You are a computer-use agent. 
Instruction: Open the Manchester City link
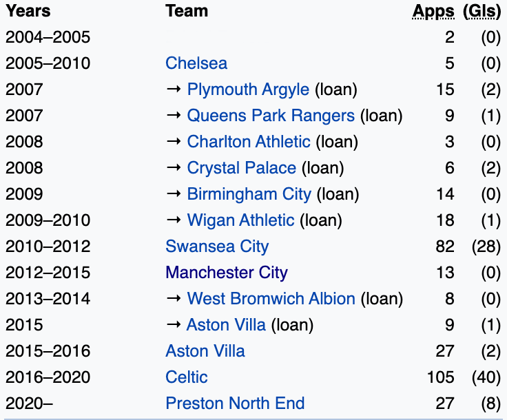[x=227, y=273]
